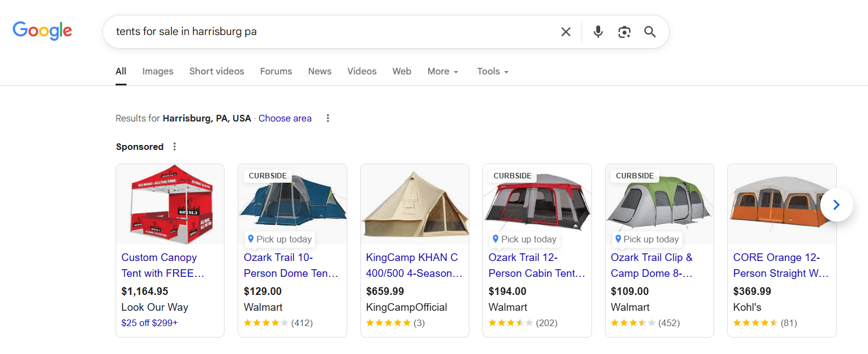Start voice search with microphone
868x354 pixels.
click(598, 32)
